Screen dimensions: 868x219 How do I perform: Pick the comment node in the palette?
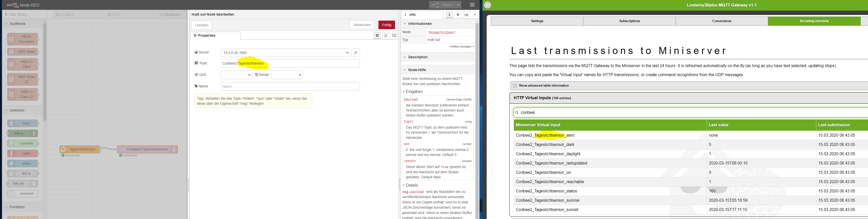[23, 194]
